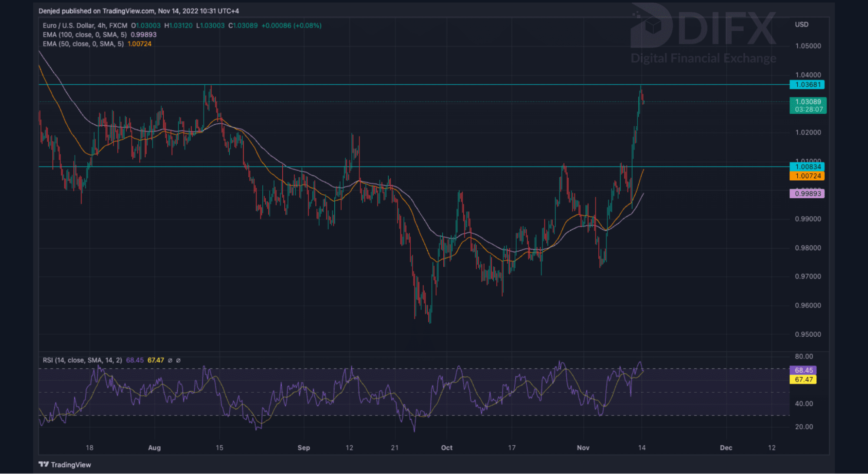Select the EMA 50 indicator legend
Viewport: 868px width, 474px height.
click(x=83, y=44)
